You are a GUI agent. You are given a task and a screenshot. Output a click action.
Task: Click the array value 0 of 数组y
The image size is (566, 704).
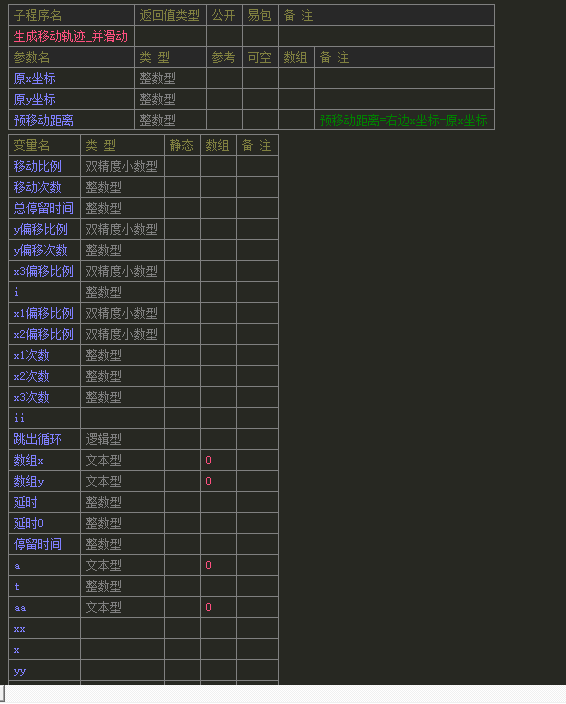208,481
